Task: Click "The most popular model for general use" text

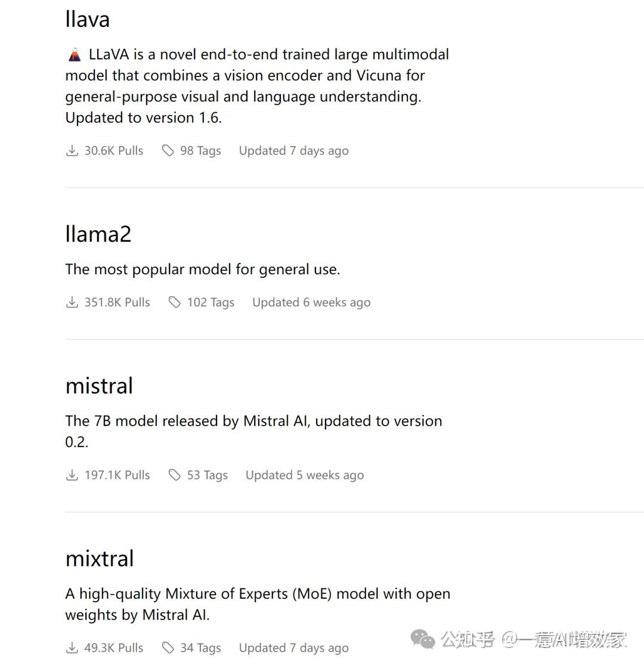Action: coord(203,270)
